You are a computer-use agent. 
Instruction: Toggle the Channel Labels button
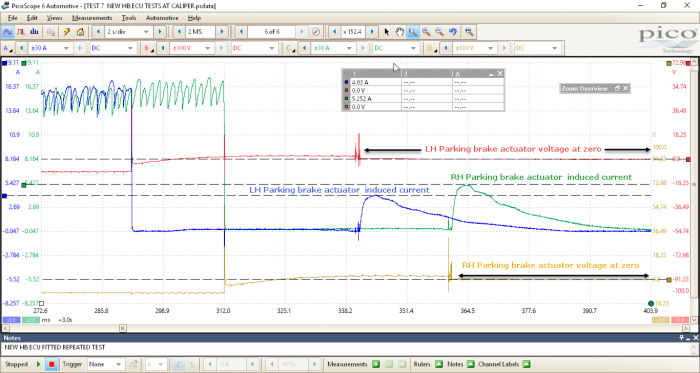(526, 364)
